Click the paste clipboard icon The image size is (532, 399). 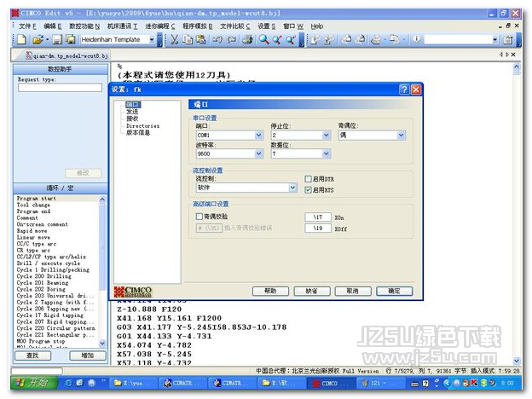(x=201, y=40)
